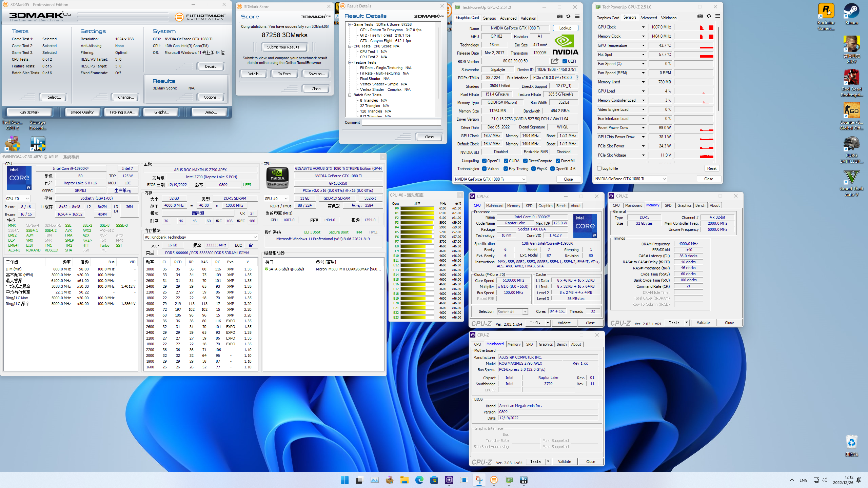Click the HWiNFO icon on the taskbar
This screenshot has width=868, height=488.
pos(524,480)
